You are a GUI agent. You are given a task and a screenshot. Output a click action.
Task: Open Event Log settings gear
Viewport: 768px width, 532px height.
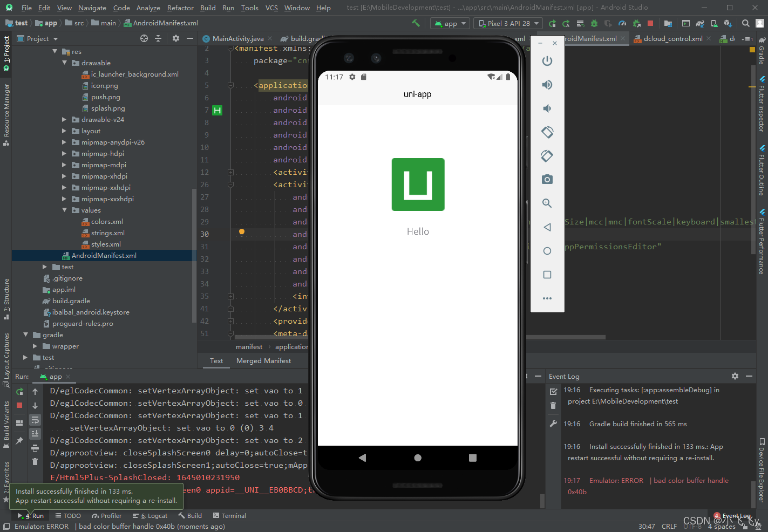point(735,376)
